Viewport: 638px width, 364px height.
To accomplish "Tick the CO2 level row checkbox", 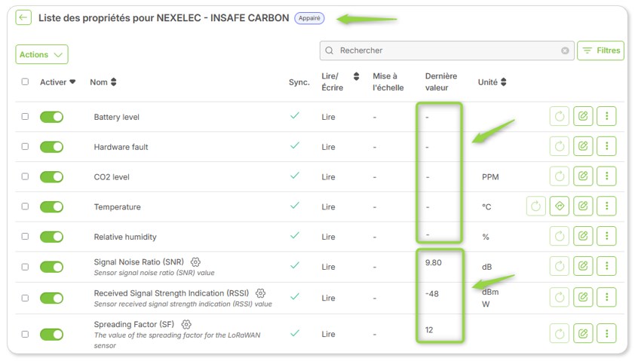I will (x=25, y=176).
